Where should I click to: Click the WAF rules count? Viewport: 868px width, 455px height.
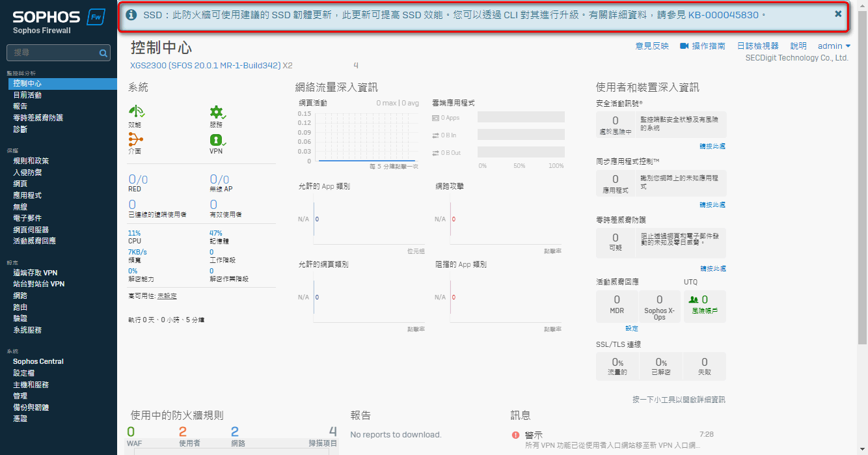(x=131, y=432)
